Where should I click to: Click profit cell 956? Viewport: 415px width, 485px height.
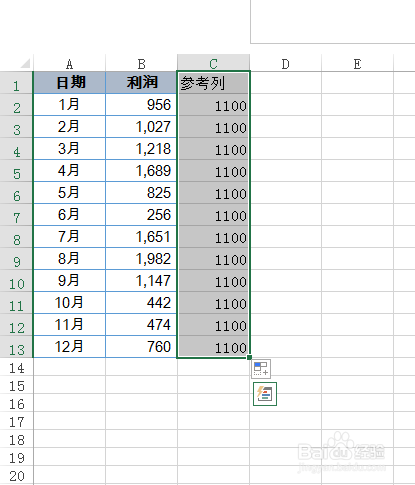[x=141, y=105]
